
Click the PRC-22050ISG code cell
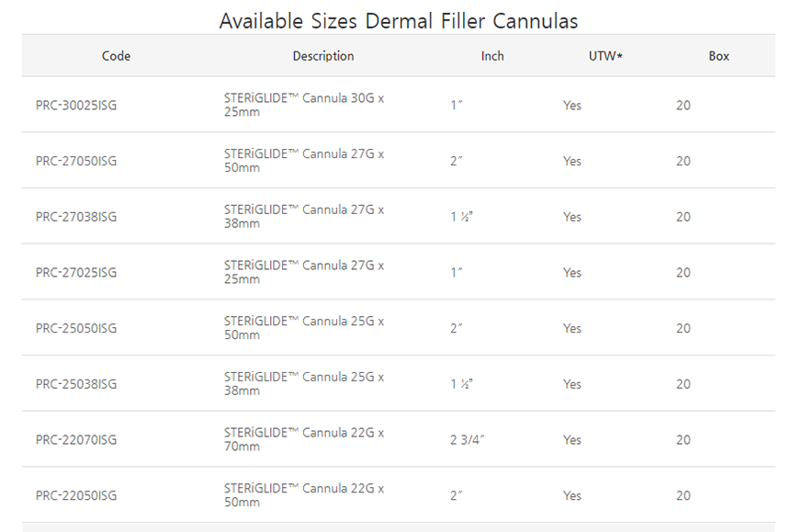coord(76,496)
